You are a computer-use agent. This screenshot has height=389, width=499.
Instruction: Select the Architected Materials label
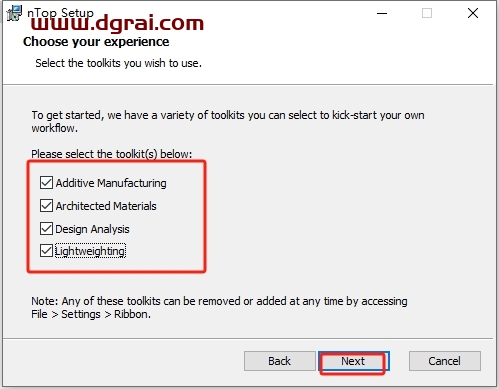click(x=106, y=206)
